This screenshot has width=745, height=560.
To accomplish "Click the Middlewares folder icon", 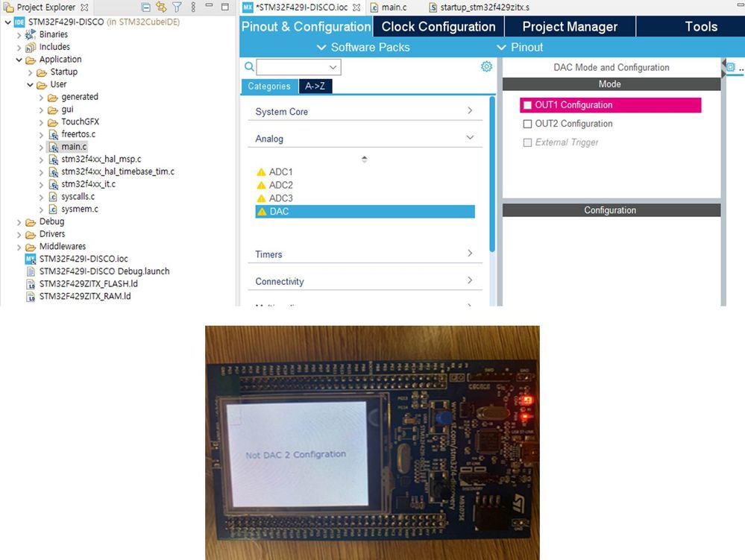I will [31, 247].
